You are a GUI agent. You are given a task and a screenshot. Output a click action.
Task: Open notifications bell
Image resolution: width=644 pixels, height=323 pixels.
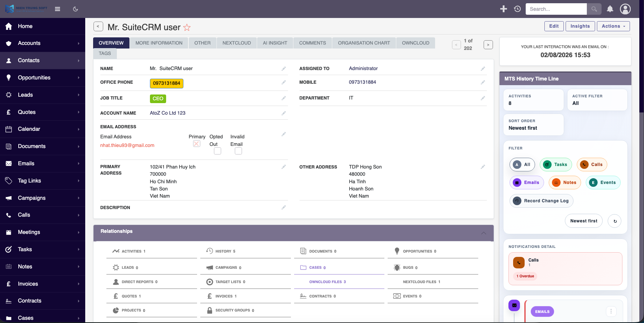click(x=610, y=9)
